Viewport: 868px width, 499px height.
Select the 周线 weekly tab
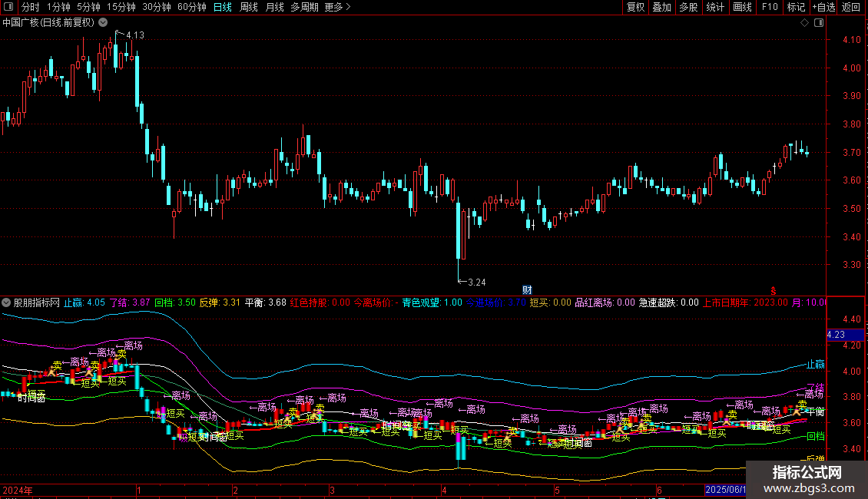coord(249,7)
